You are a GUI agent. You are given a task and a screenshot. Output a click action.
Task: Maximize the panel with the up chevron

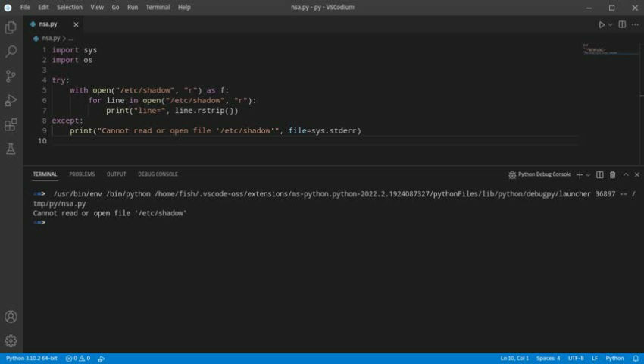coord(626,175)
